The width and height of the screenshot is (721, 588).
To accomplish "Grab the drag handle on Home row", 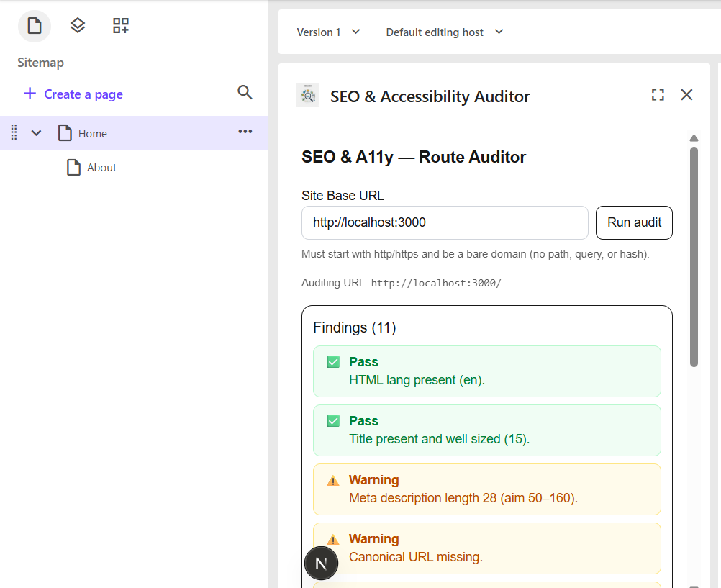I will click(14, 132).
